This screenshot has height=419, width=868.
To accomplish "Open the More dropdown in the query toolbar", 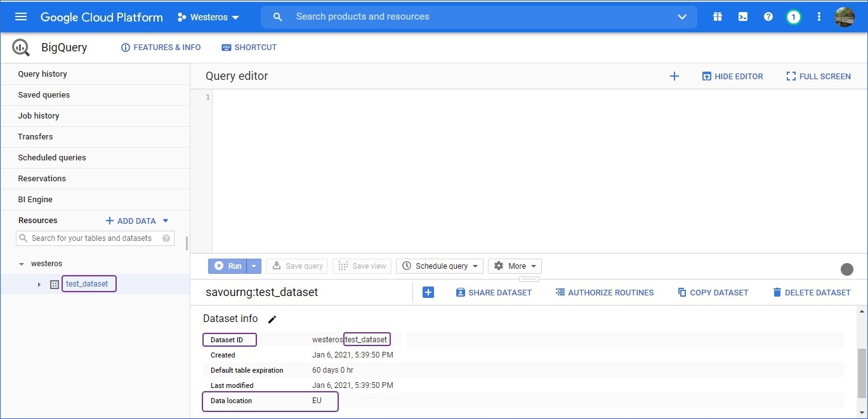I will pyautogui.click(x=514, y=266).
